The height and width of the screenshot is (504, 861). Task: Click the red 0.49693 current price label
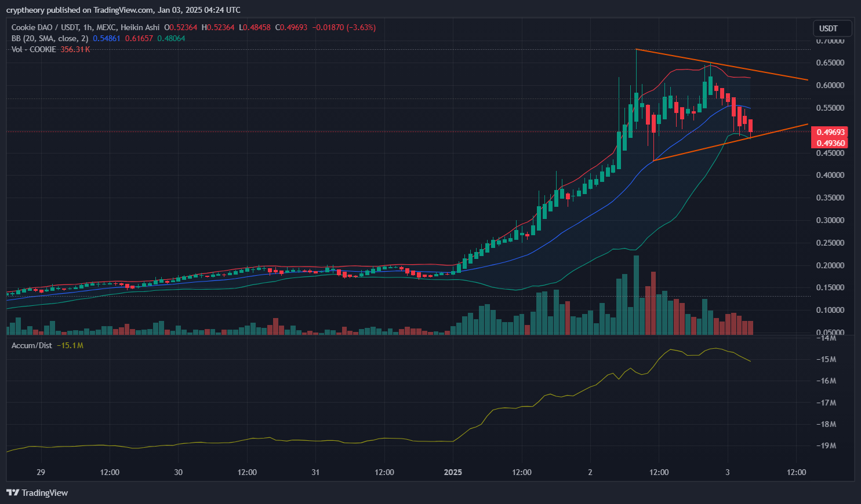(x=829, y=132)
